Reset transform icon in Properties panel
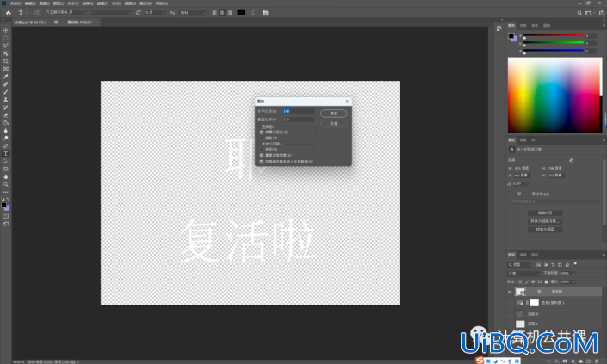The image size is (607, 364). (572, 160)
